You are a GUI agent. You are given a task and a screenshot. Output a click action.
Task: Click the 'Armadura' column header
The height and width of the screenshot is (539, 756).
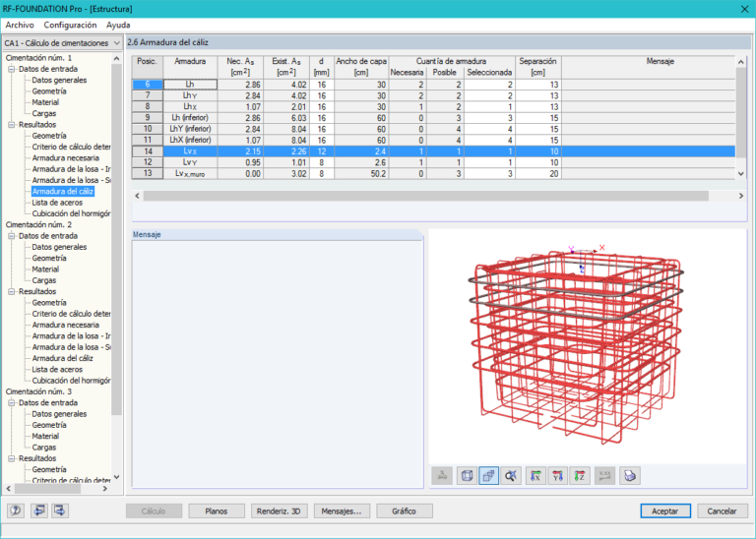190,67
